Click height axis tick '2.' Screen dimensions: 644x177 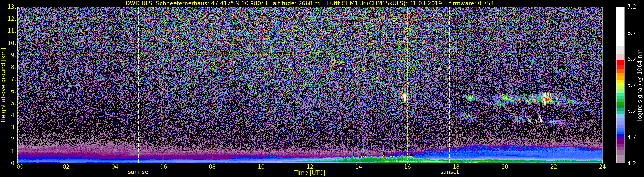click(13, 139)
